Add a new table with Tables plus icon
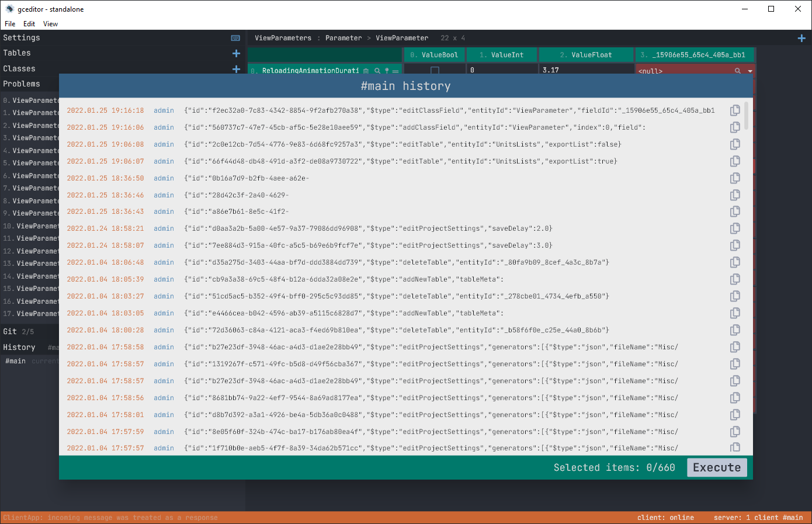This screenshot has width=812, height=524. tap(236, 53)
